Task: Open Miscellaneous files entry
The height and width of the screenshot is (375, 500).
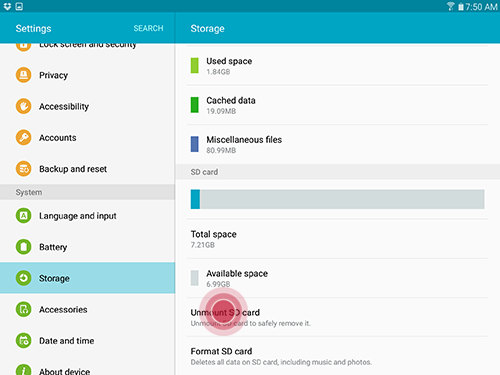Action: coord(338,144)
